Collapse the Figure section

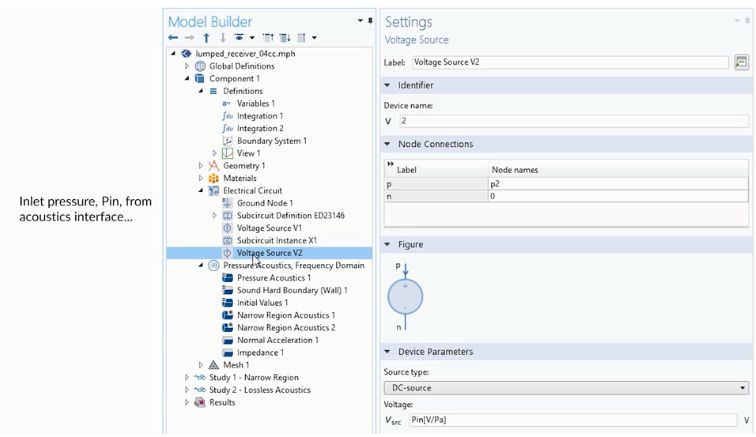[x=387, y=245]
